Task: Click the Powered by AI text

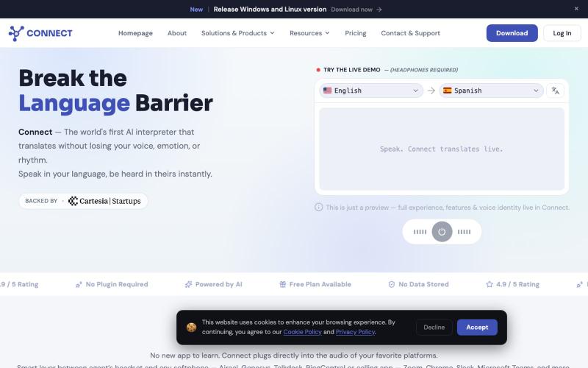Action: pos(218,284)
